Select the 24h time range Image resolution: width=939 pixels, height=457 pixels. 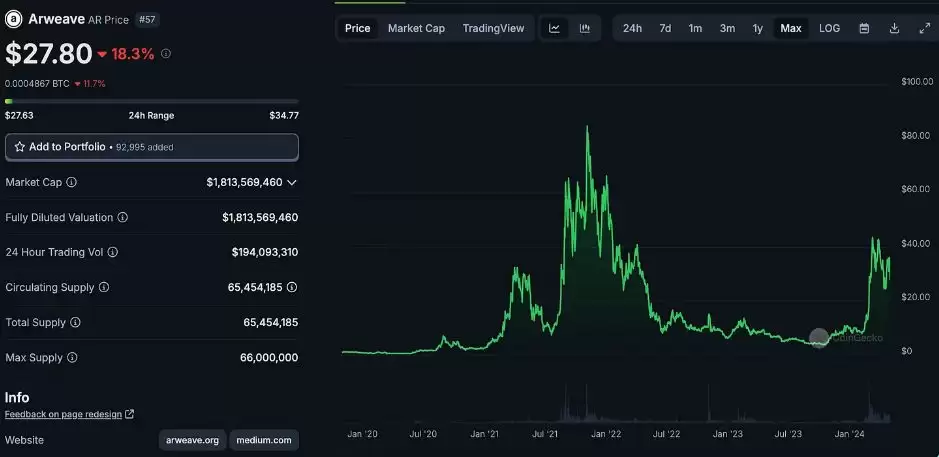point(632,28)
